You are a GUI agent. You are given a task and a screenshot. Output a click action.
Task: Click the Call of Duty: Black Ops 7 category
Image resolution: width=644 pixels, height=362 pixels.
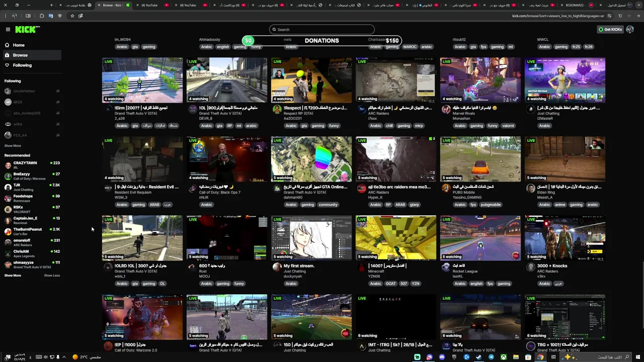pyautogui.click(x=220, y=193)
